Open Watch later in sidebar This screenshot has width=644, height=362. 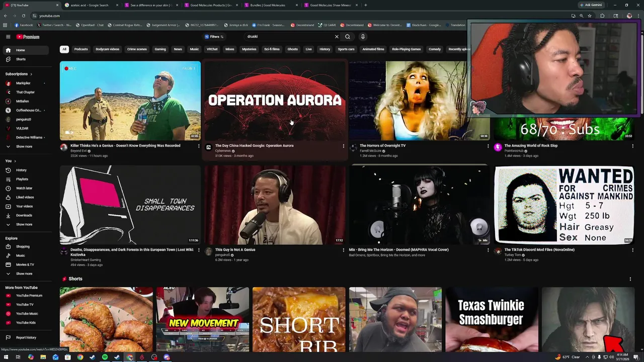25,188
